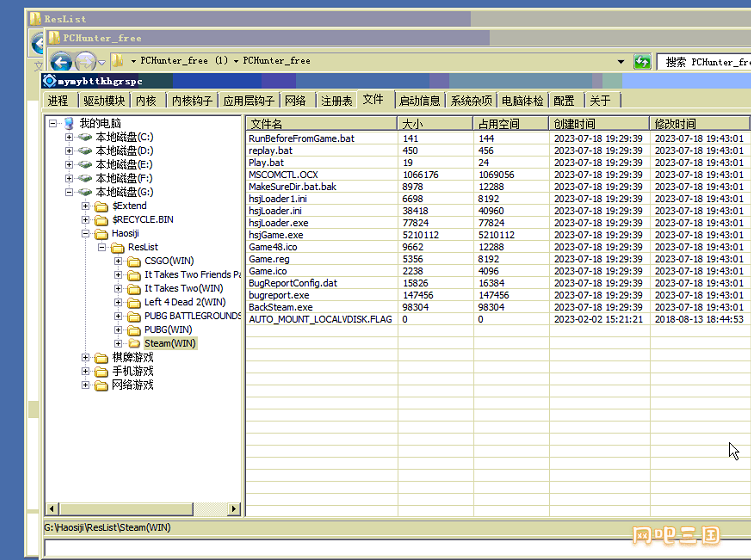
Task: Click the drive icon for Local Disk (F:)
Action: 85,178
